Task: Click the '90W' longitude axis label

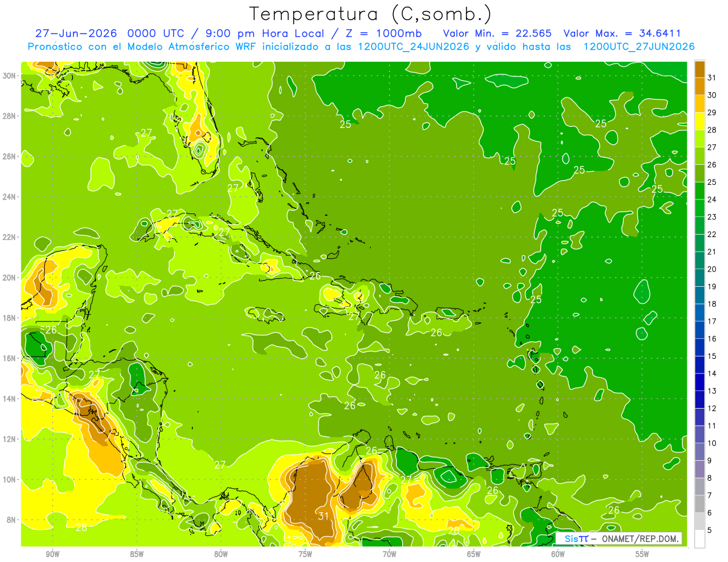Action: [52, 554]
